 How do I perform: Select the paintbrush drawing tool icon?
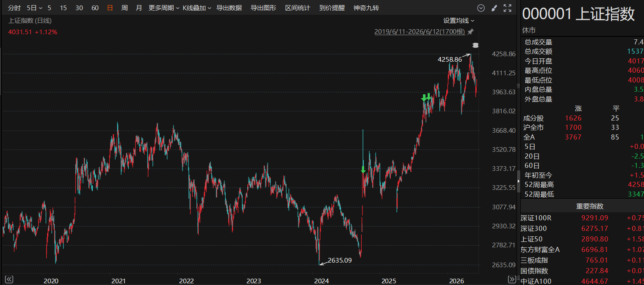click(x=494, y=8)
